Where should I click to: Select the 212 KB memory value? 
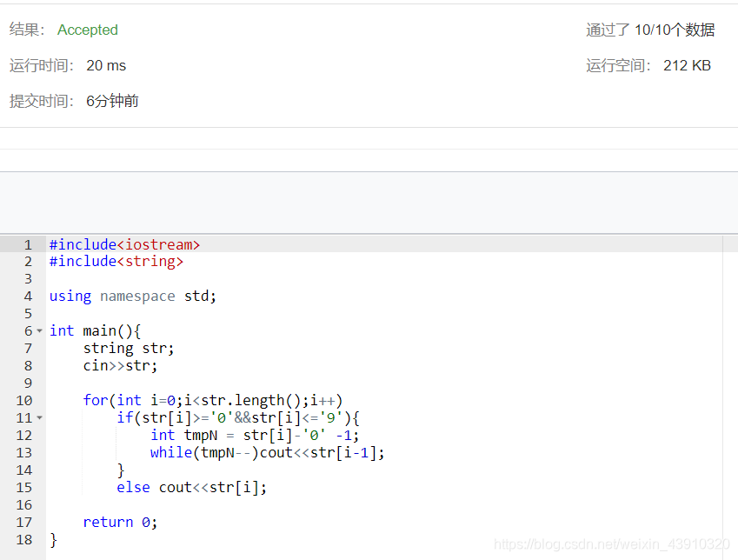(688, 65)
